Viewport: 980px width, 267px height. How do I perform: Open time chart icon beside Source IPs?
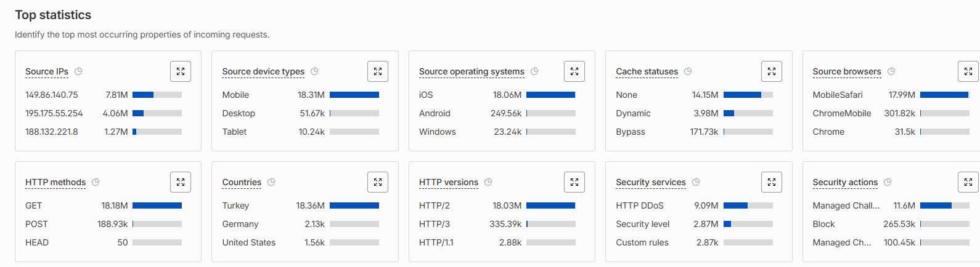pos(78,71)
